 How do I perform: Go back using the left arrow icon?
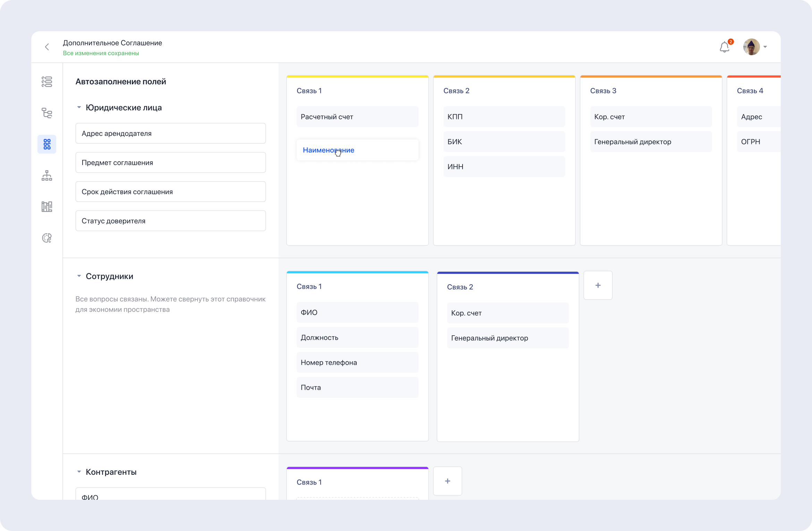pos(47,47)
